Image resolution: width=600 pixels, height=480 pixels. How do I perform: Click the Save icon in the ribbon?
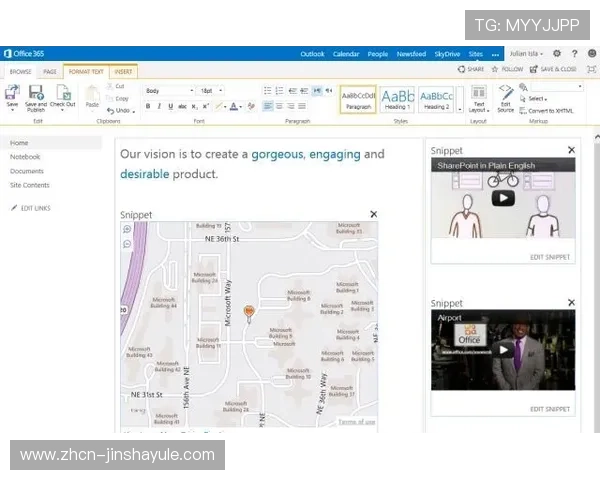(x=12, y=92)
